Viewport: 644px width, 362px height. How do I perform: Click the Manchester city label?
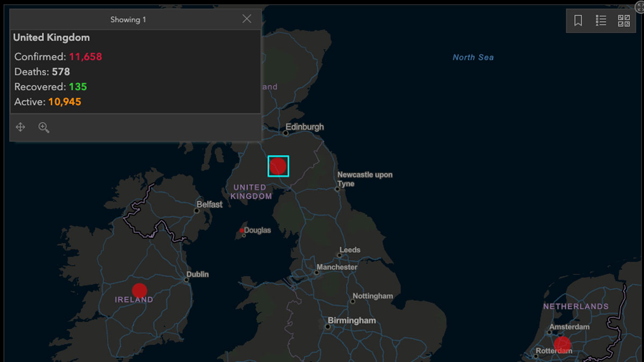[x=336, y=267]
